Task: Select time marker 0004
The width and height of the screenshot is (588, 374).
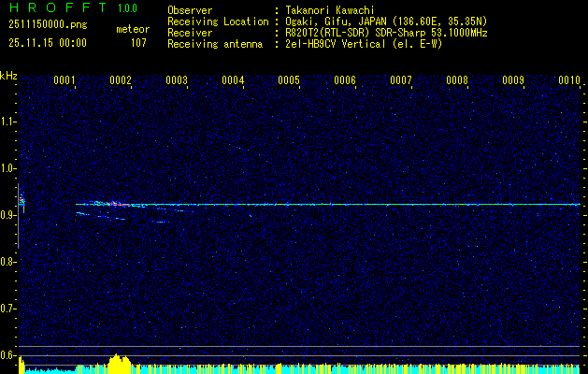Action: point(233,80)
